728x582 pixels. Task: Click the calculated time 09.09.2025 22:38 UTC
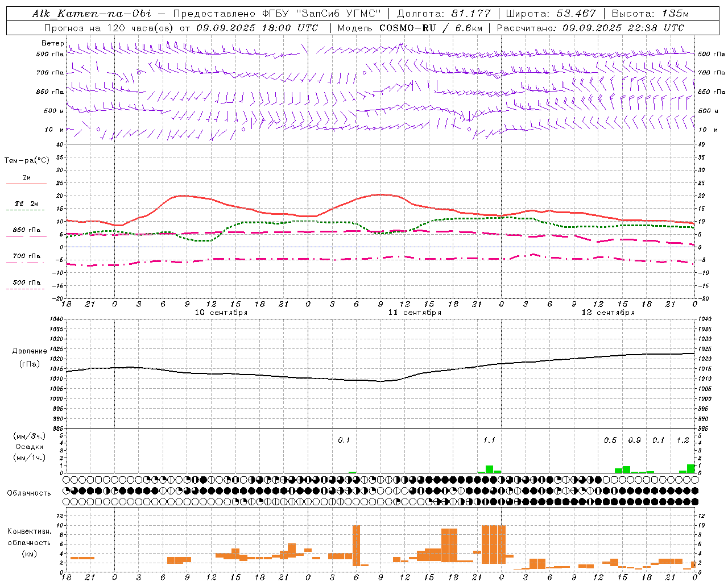pos(623,28)
